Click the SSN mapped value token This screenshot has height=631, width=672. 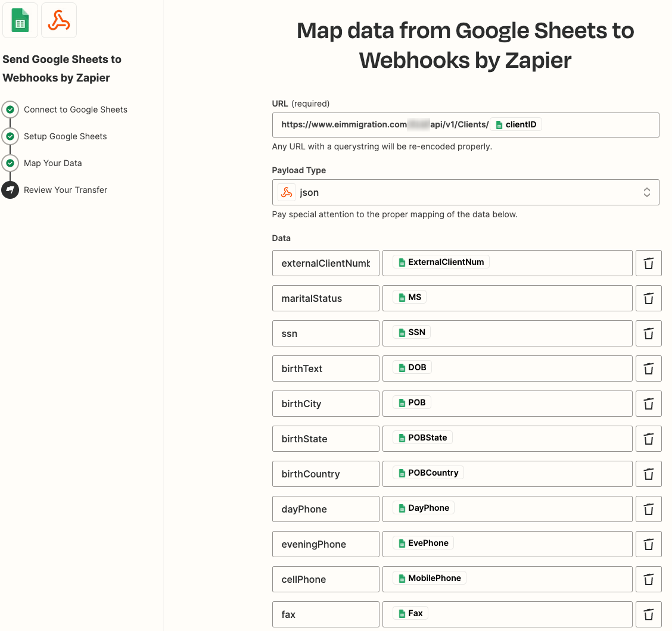pos(412,332)
